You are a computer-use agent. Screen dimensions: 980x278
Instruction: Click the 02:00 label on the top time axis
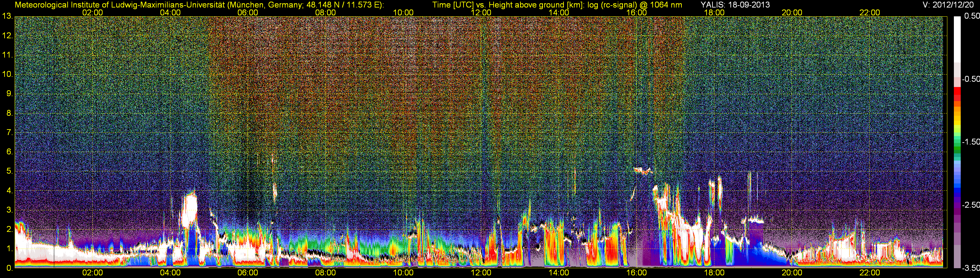pos(92,12)
